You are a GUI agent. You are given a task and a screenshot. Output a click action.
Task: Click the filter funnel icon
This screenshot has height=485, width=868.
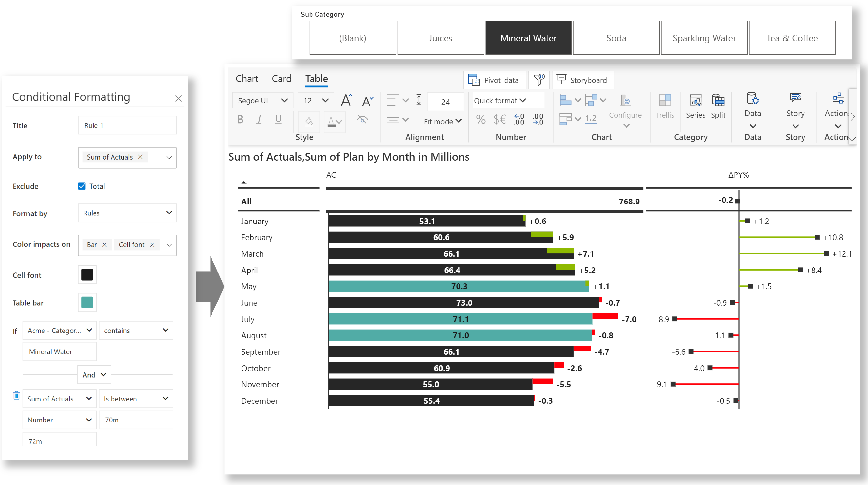click(x=539, y=80)
